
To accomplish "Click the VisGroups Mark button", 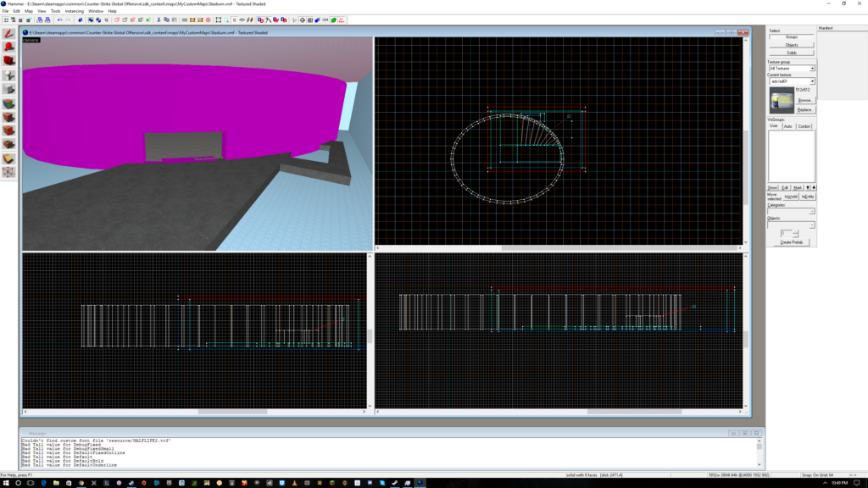I will click(x=798, y=187).
